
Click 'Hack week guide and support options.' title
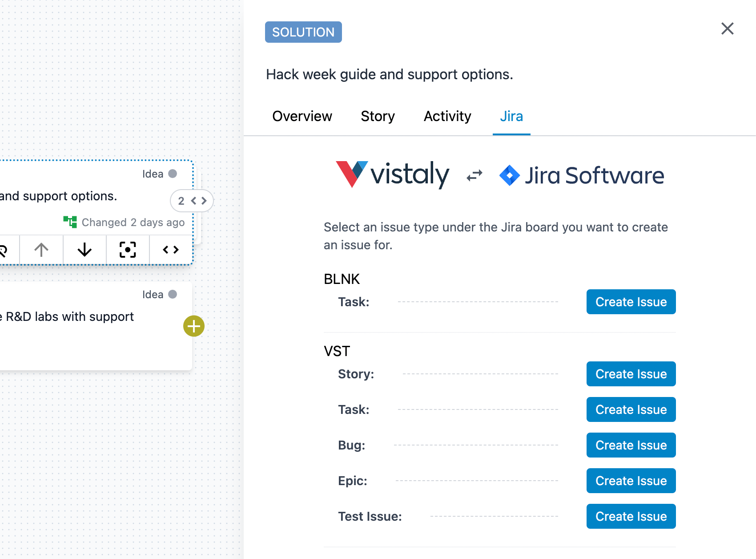pyautogui.click(x=390, y=74)
